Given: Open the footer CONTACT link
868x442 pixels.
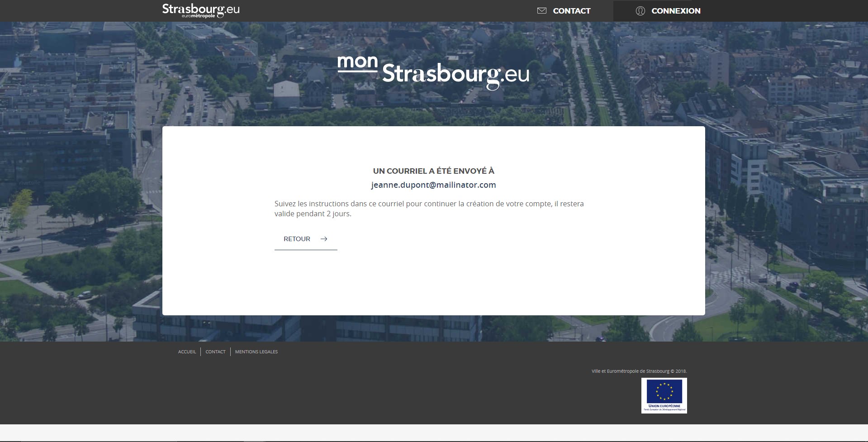Looking at the screenshot, I should tap(215, 352).
